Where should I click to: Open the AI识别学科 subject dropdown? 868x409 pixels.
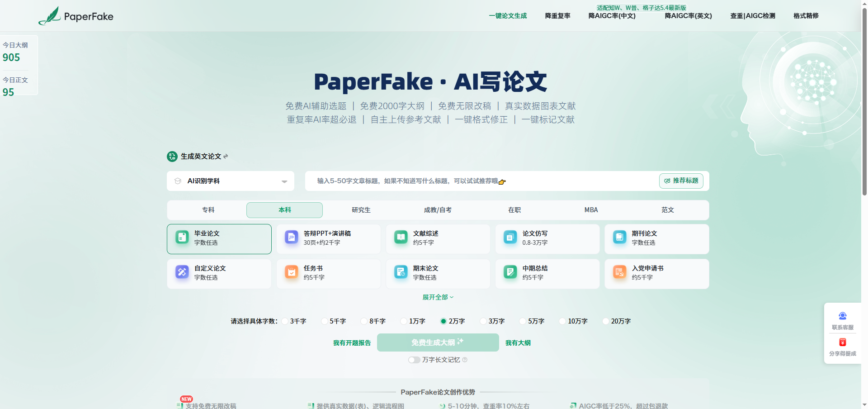(x=231, y=181)
